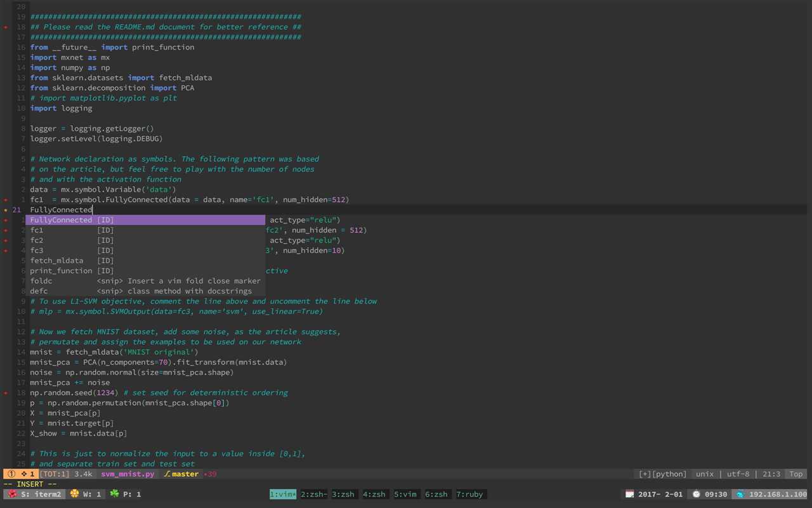Select print_function in the completion popup
The height and width of the screenshot is (508, 812).
point(145,271)
